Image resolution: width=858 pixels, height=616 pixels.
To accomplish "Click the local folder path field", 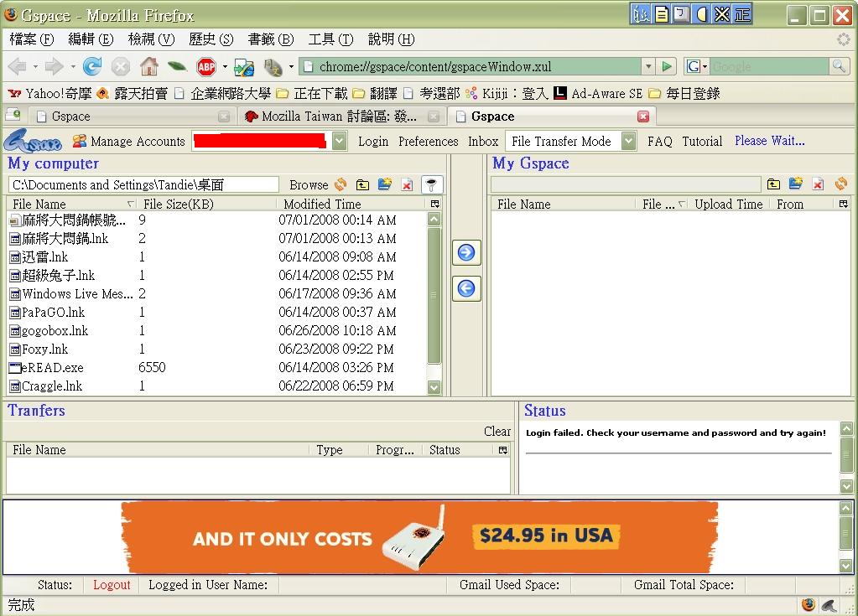I will (143, 184).
